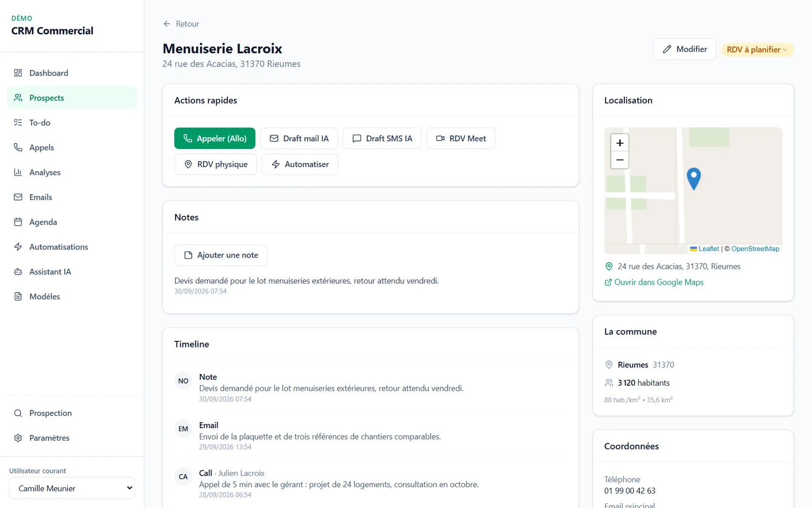Click the Assistant IA robot icon
812x508 pixels.
[x=18, y=272]
